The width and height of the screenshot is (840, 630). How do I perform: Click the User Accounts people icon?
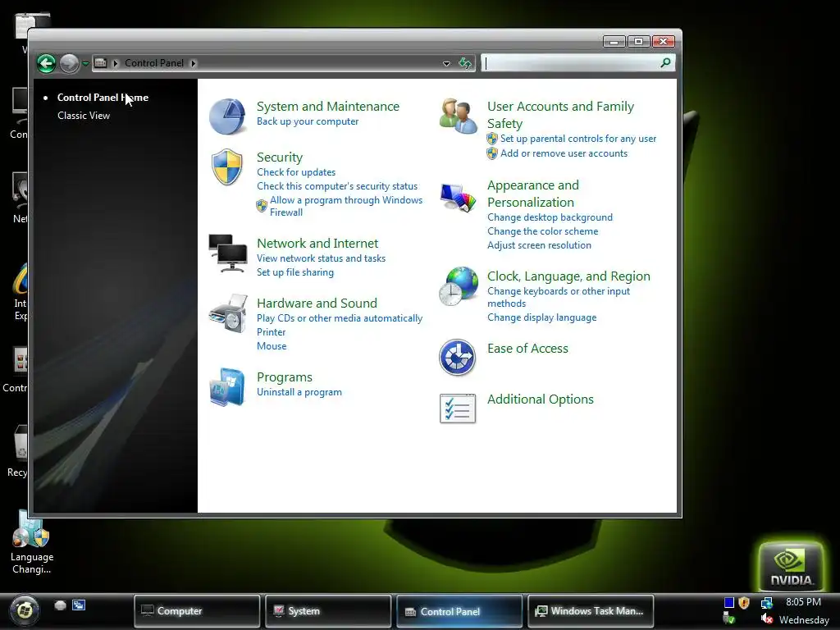point(458,116)
